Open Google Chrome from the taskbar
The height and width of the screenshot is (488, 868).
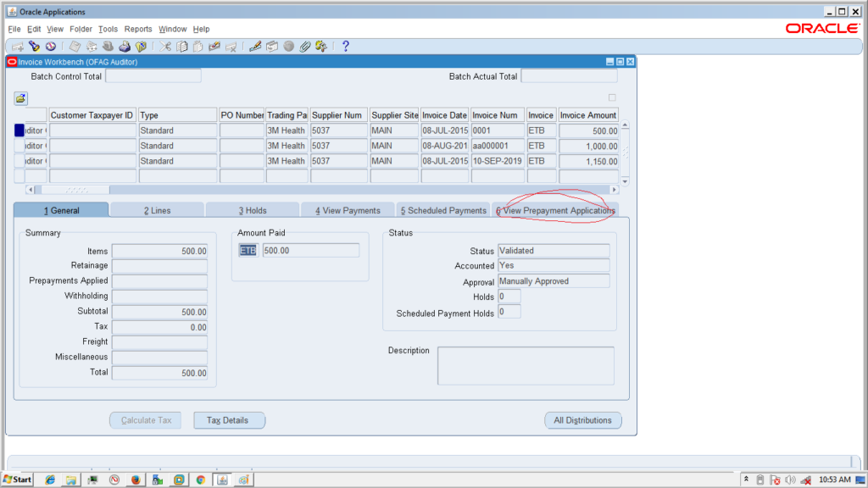pos(200,480)
